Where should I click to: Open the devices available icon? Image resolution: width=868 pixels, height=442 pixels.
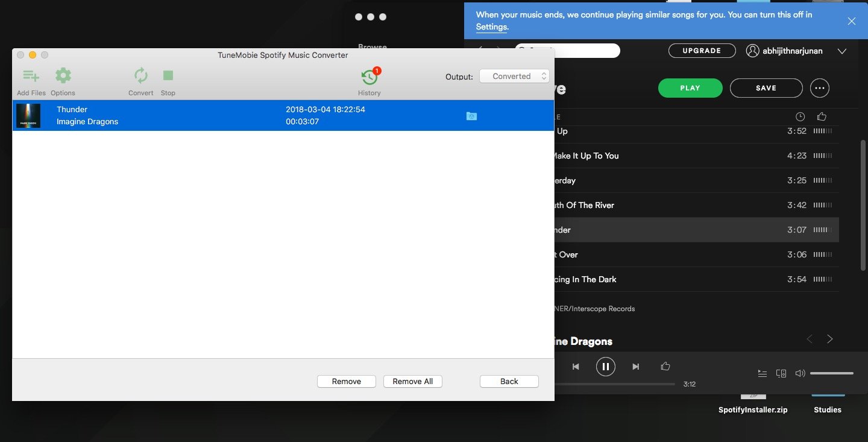click(x=781, y=373)
